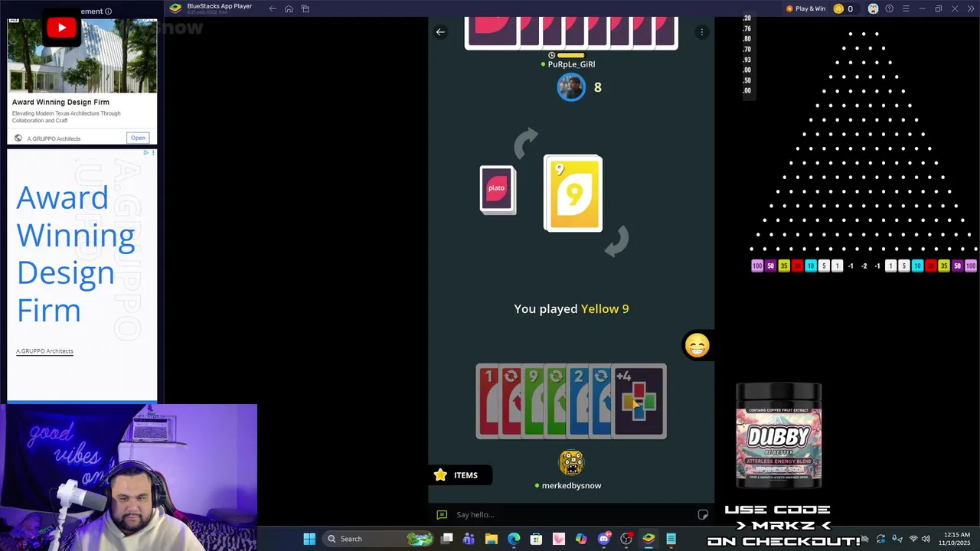Viewport: 980px width, 551px height.
Task: Open Discord from the taskbar
Action: pyautogui.click(x=604, y=539)
